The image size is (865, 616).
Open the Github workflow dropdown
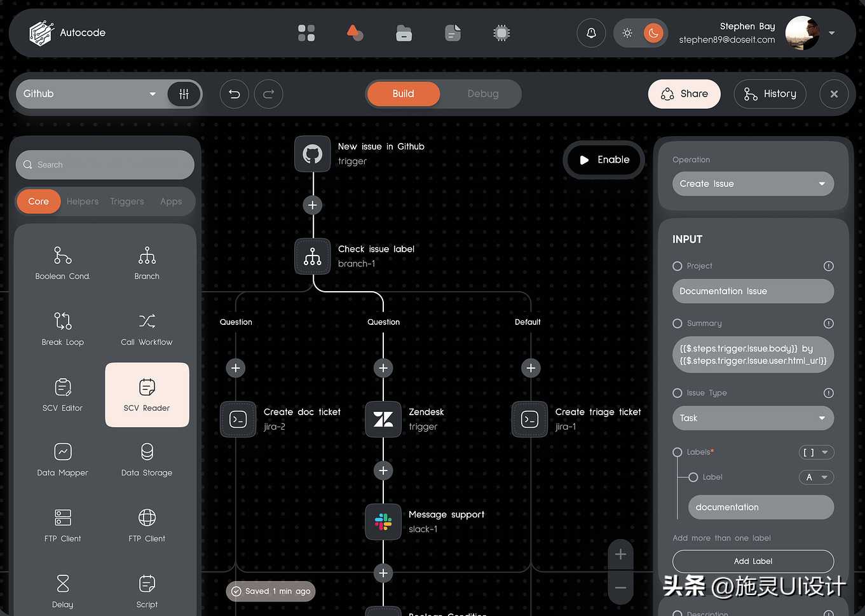[x=90, y=94]
